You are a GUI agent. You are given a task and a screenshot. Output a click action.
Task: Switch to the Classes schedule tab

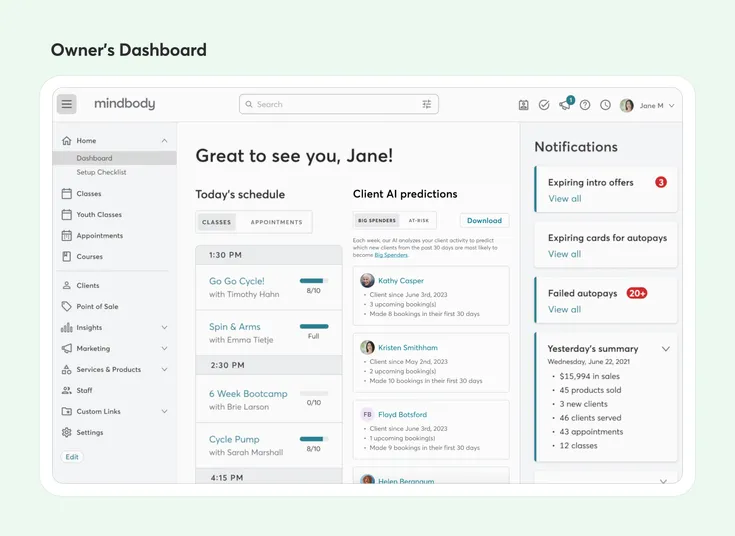[x=217, y=222]
